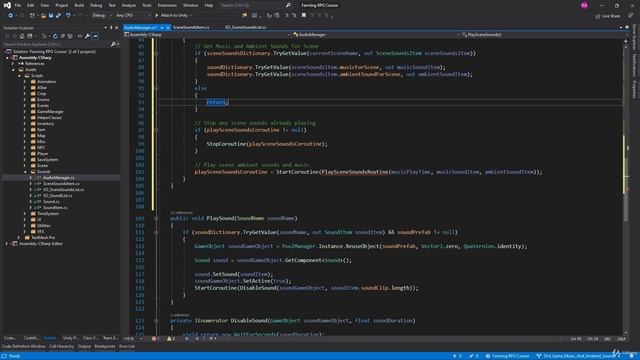Switch to the SO_SceneSoundsList.cs tab
Screen dimensions: 640x360
(246, 27)
